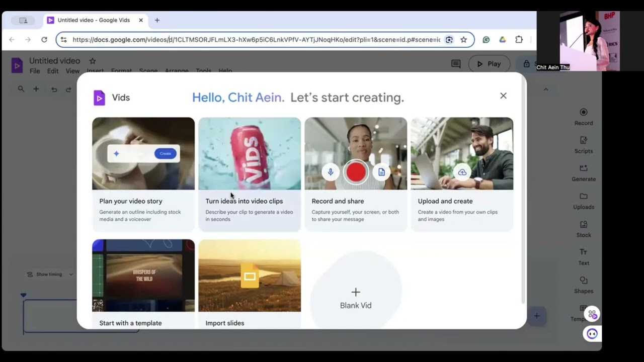The image size is (644, 362).
Task: Click the Google Lens icon in address bar
Action: coord(449,40)
